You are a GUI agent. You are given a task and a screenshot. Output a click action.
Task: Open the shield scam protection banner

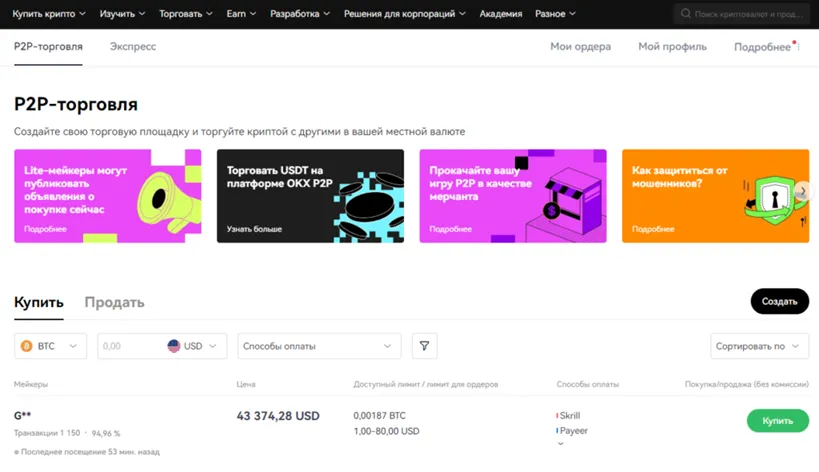(714, 196)
